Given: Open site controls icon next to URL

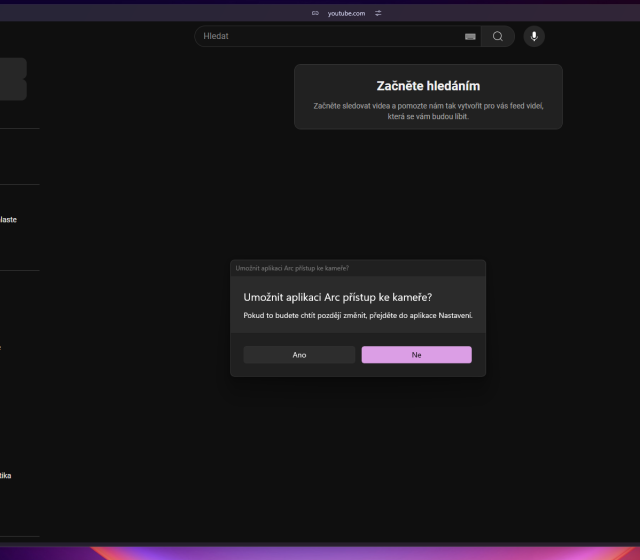Looking at the screenshot, I should click(378, 13).
